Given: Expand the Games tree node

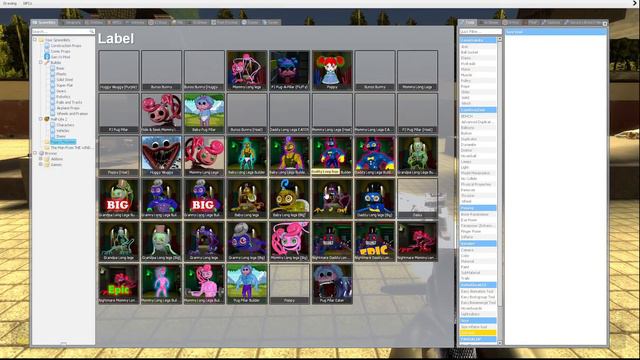Looking at the screenshot, I should tap(40, 164).
